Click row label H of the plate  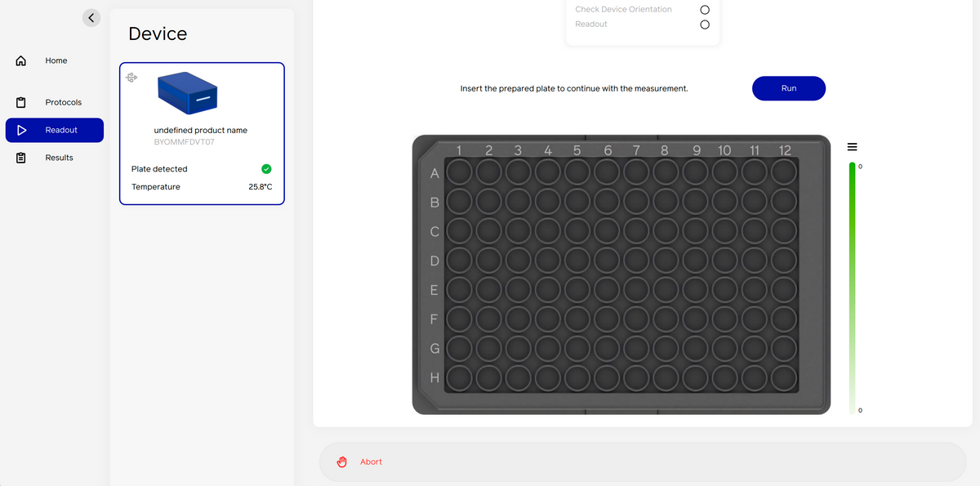(434, 378)
